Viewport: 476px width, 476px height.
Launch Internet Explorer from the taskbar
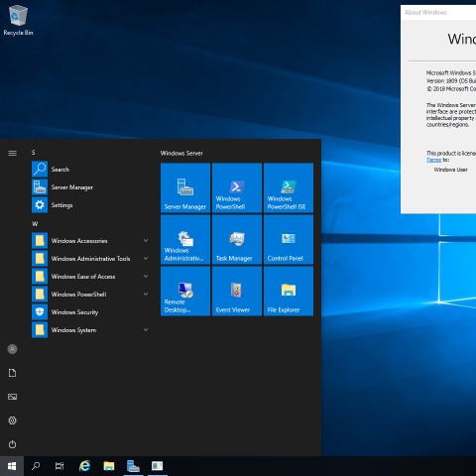85,466
